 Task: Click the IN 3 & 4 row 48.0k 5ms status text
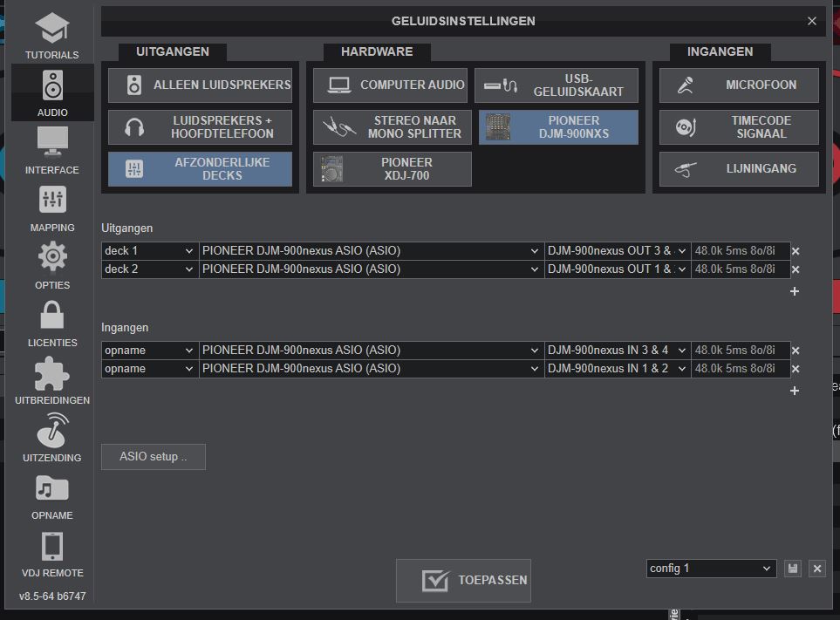[x=735, y=351]
